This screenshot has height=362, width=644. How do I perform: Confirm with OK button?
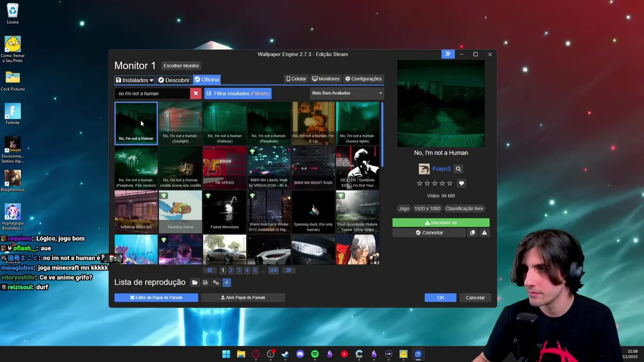(x=440, y=298)
